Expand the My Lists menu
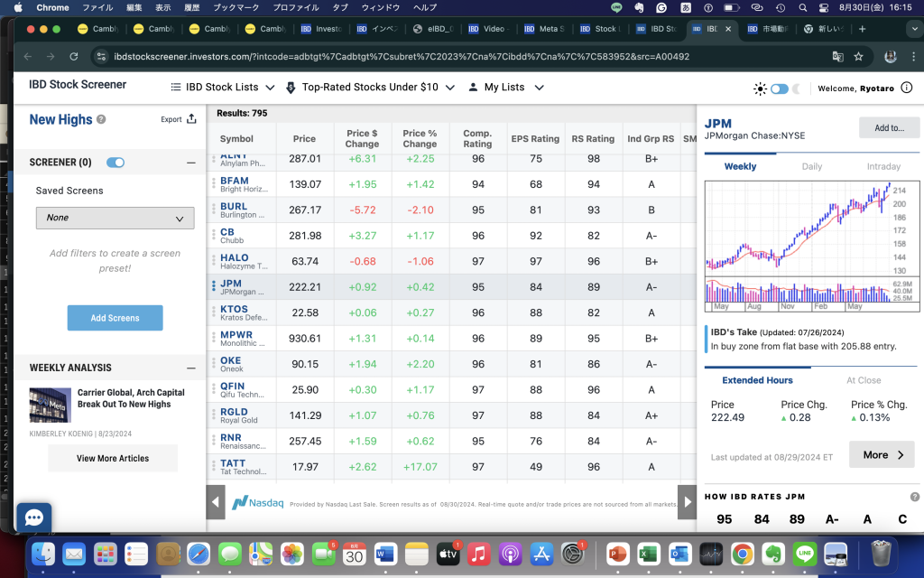Viewport: 924px width, 578px height. tap(506, 88)
